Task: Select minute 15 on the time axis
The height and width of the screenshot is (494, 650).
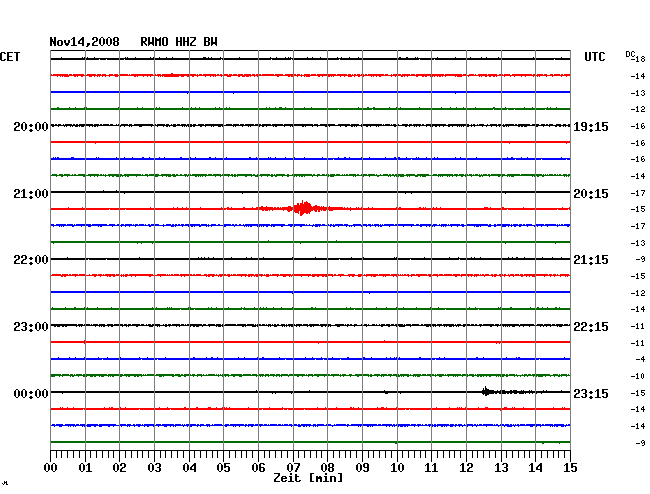Action: point(570,467)
